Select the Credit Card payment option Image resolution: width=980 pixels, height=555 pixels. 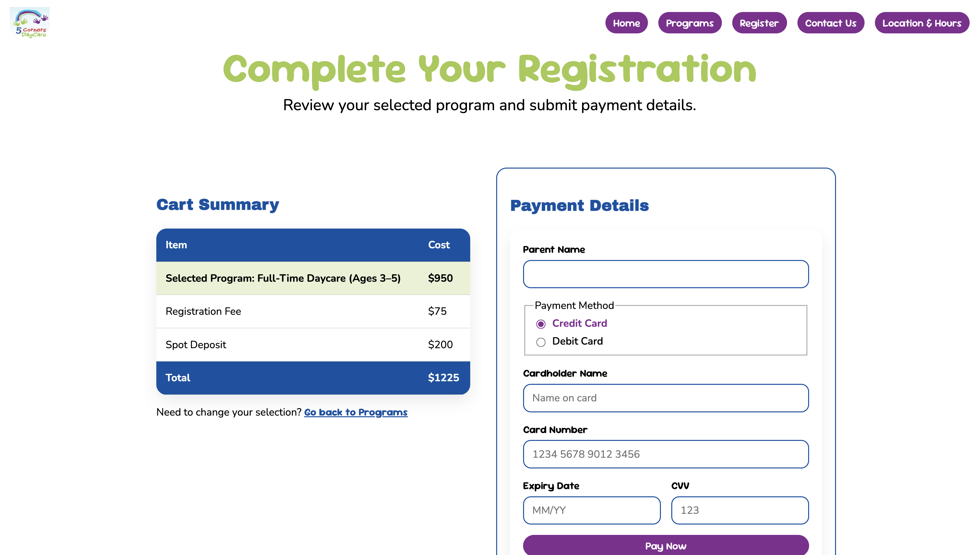541,324
